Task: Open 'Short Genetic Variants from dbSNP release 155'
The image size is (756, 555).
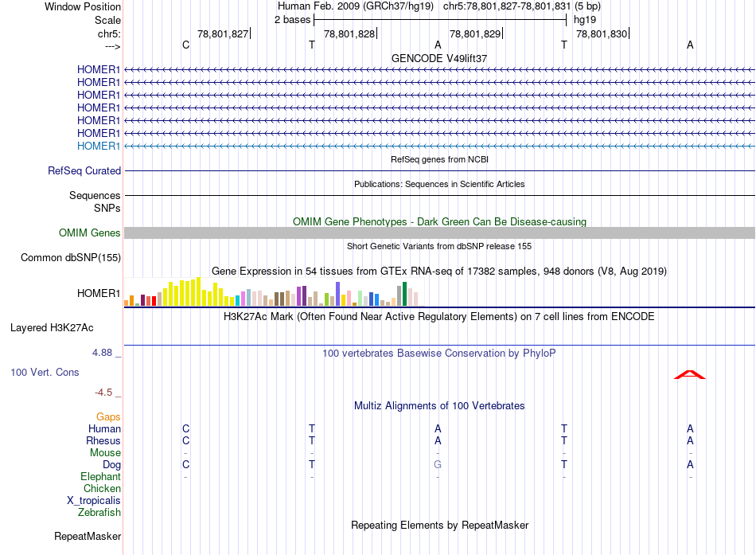Action: click(439, 246)
